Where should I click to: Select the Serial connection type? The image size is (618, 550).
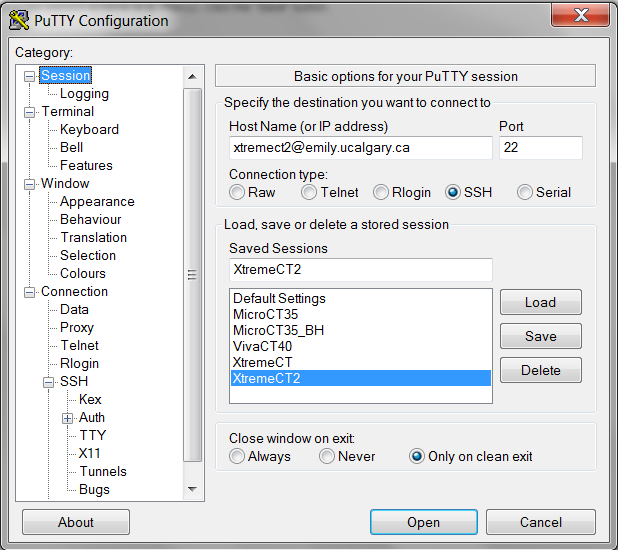tap(525, 192)
